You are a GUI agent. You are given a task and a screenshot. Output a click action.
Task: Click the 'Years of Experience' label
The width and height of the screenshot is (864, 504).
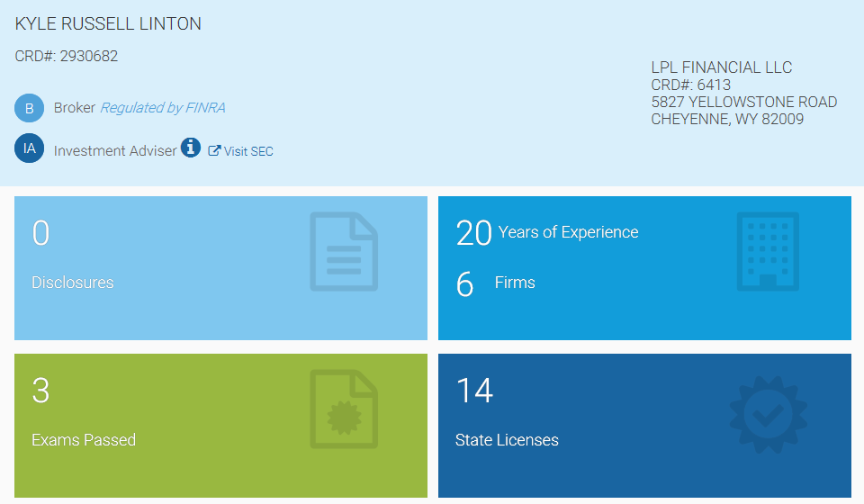click(x=568, y=232)
